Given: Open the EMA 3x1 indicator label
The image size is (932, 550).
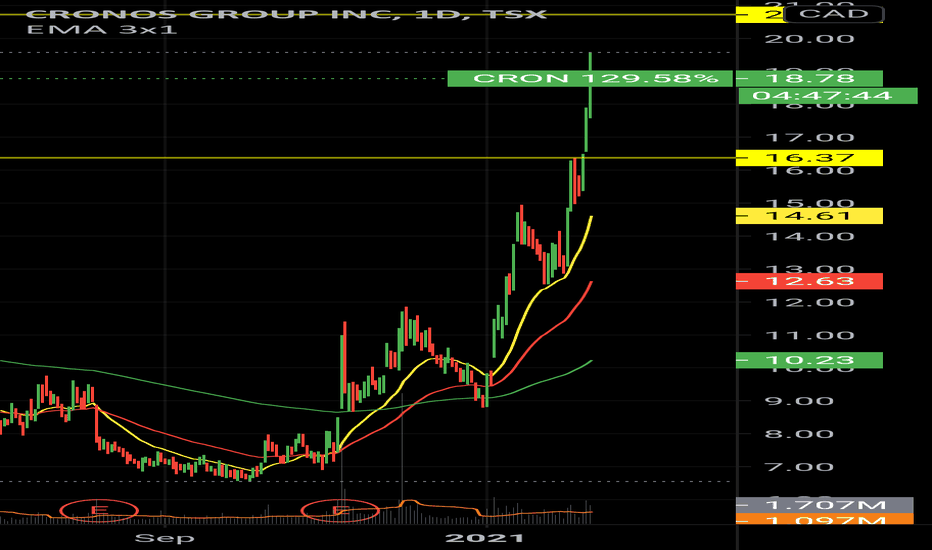Looking at the screenshot, I should pyautogui.click(x=102, y=29).
